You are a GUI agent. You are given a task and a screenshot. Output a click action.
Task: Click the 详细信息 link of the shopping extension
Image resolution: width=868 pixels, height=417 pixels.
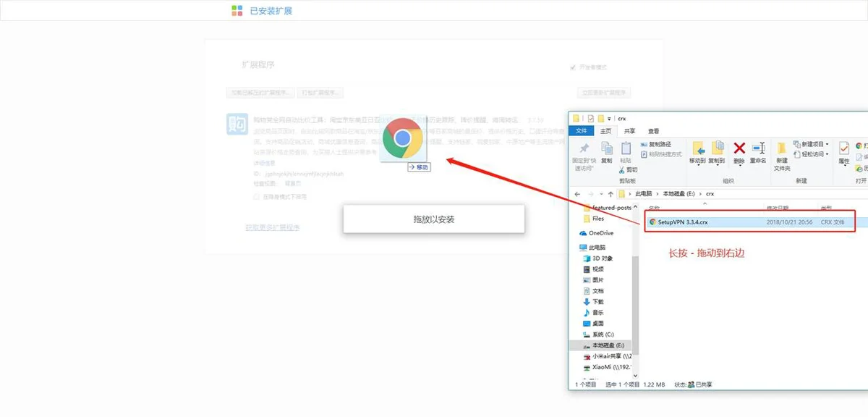(x=264, y=163)
